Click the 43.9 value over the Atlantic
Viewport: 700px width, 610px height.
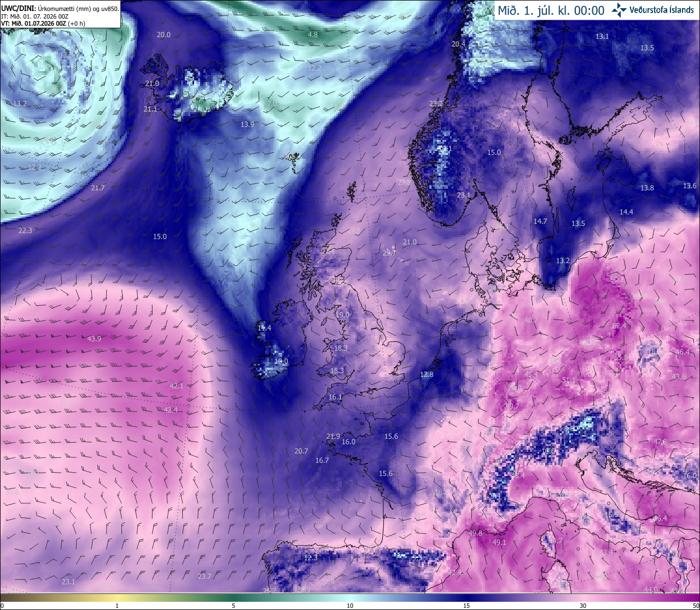[x=94, y=339]
